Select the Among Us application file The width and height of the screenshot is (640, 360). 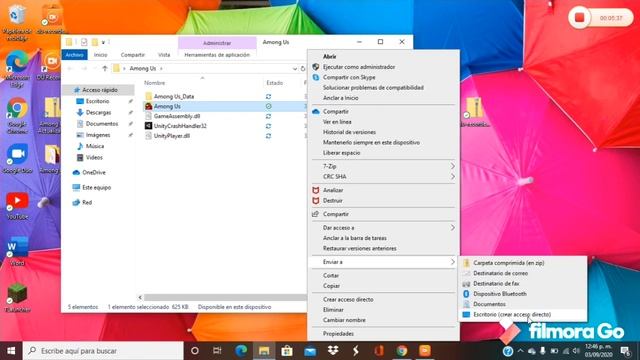(167, 106)
